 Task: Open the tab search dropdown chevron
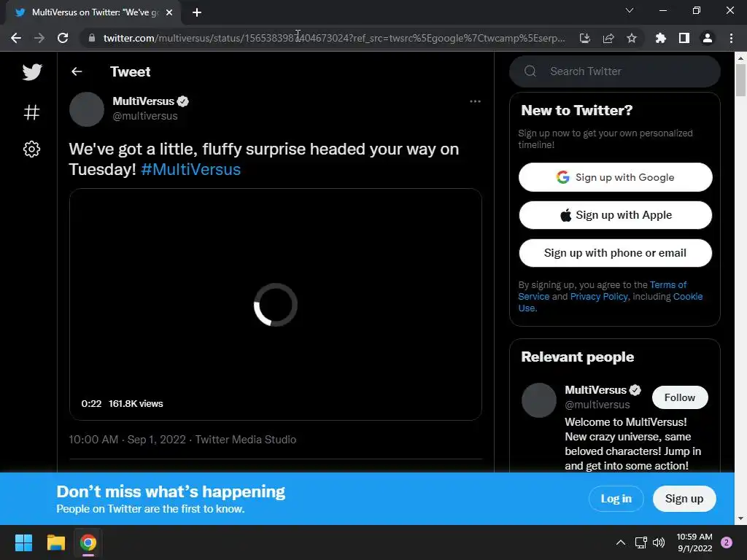click(x=630, y=10)
